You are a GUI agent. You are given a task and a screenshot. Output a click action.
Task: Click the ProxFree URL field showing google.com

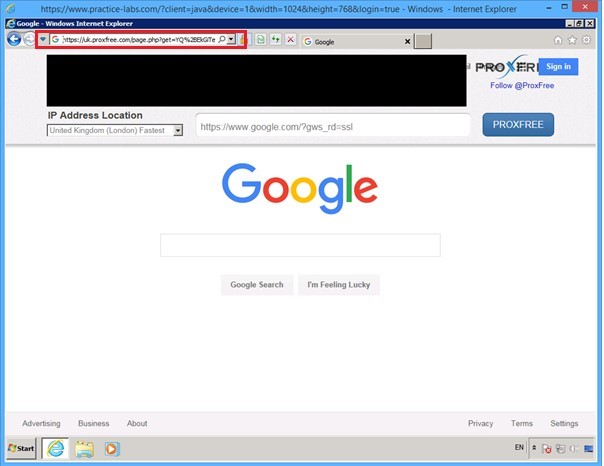click(x=333, y=127)
